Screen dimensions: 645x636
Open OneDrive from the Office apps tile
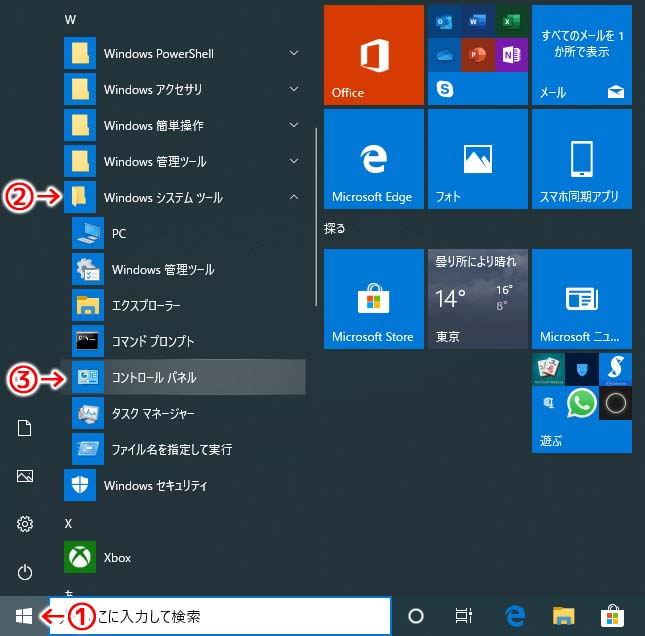click(x=444, y=55)
